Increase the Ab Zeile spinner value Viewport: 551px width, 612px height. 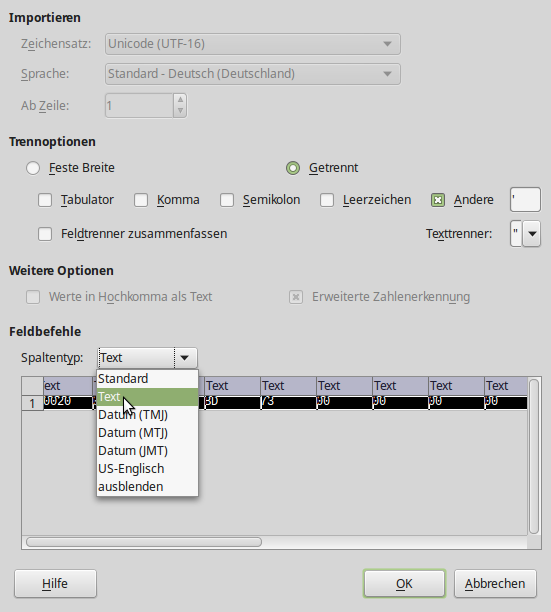[180, 100]
